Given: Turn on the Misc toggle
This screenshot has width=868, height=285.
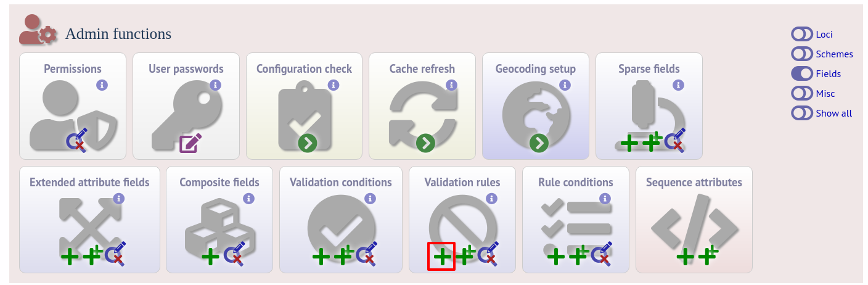Looking at the screenshot, I should (802, 93).
